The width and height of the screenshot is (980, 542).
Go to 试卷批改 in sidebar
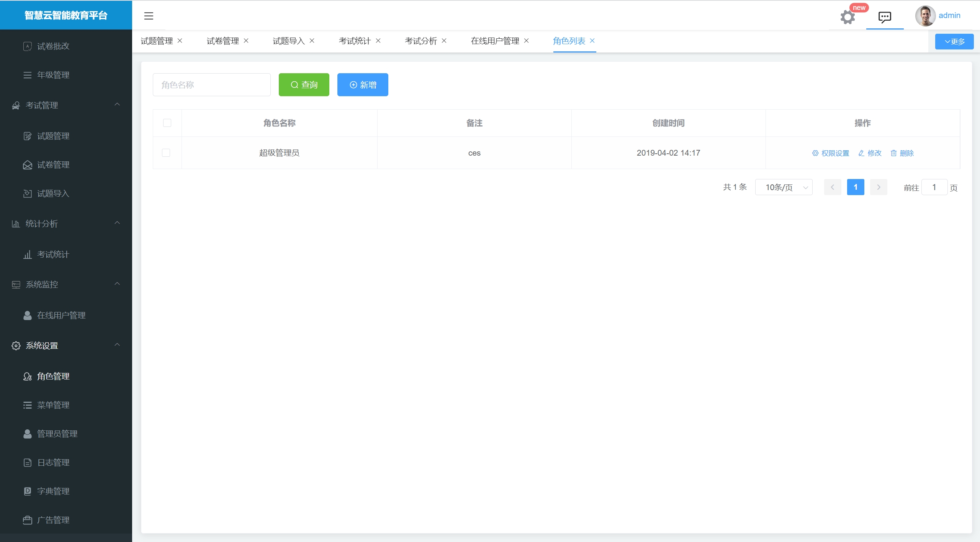[x=53, y=46]
